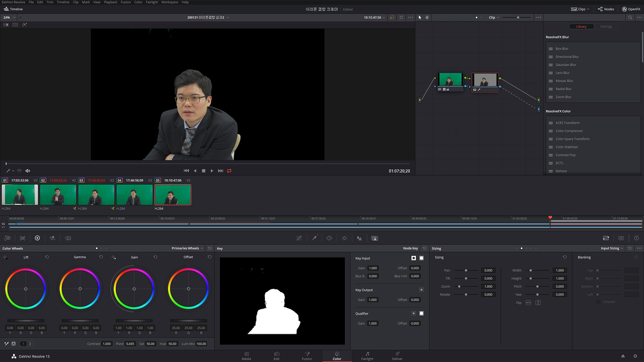Toggle the Key Output invert checkbox
The height and width of the screenshot is (362, 644).
click(x=421, y=290)
